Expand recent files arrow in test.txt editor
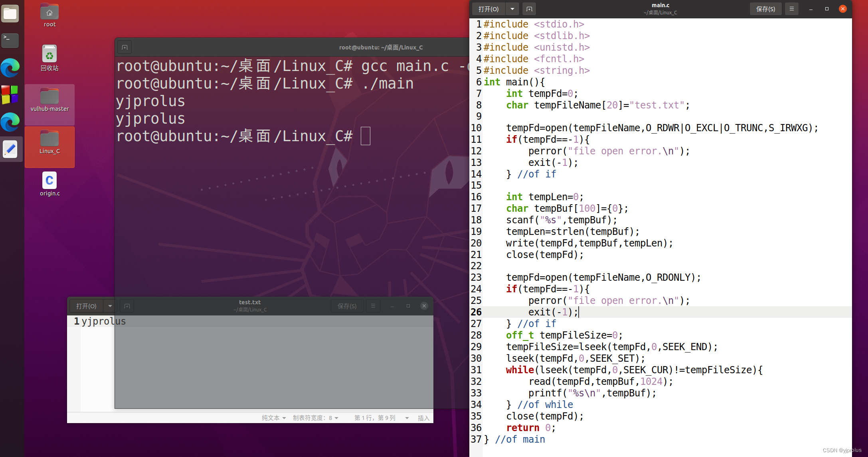The height and width of the screenshot is (457, 868). point(110,306)
